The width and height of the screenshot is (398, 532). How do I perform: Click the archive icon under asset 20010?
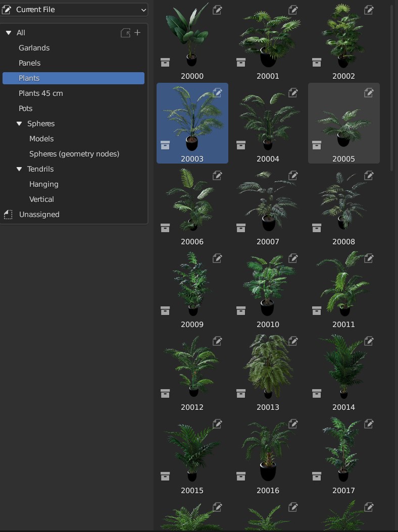(241, 311)
